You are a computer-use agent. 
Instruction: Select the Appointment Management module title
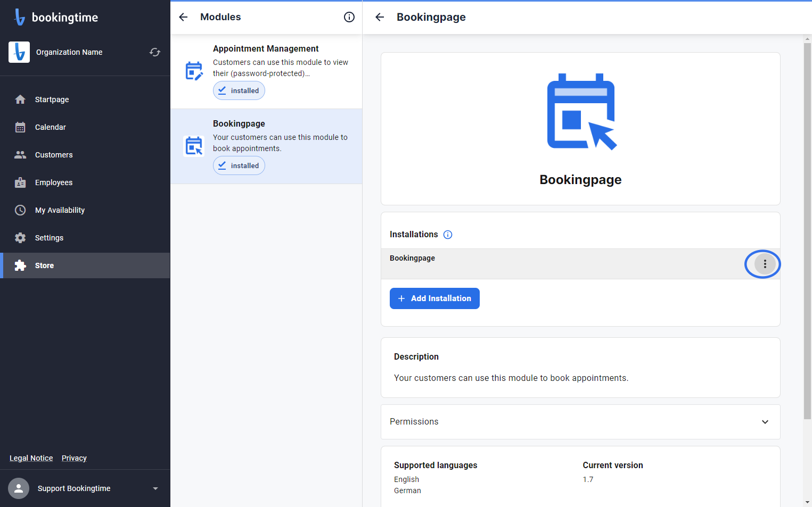[266, 48]
